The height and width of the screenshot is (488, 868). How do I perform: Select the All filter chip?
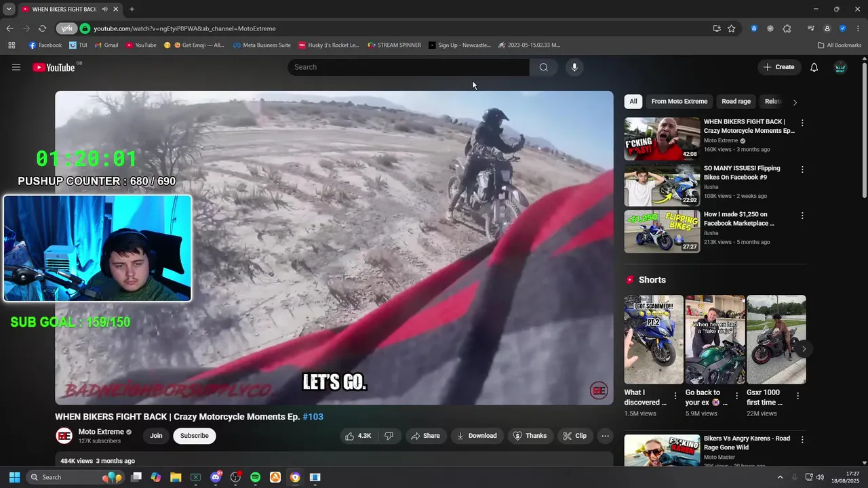[x=633, y=102]
